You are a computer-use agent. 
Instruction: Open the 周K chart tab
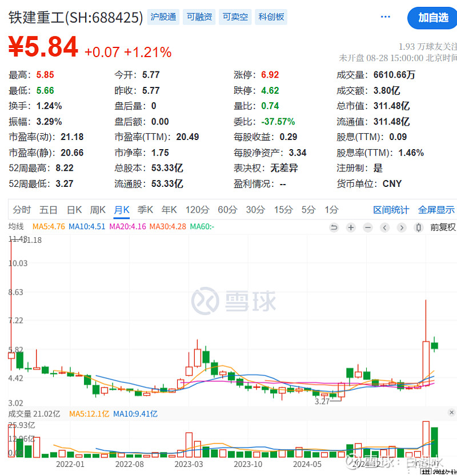(98, 210)
